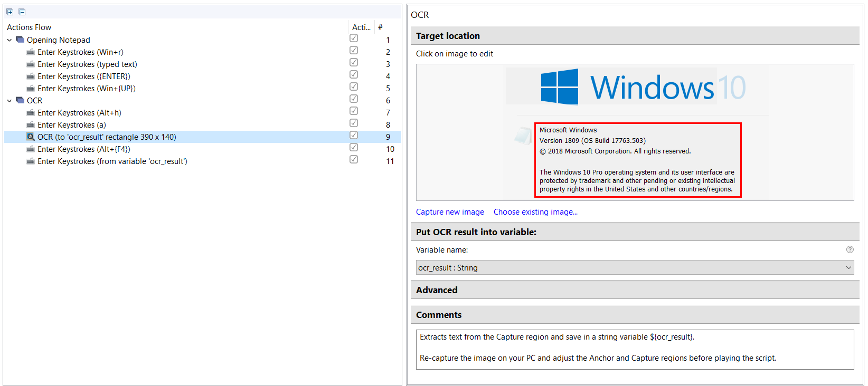
Task: Click the # column header
Action: tap(388, 27)
